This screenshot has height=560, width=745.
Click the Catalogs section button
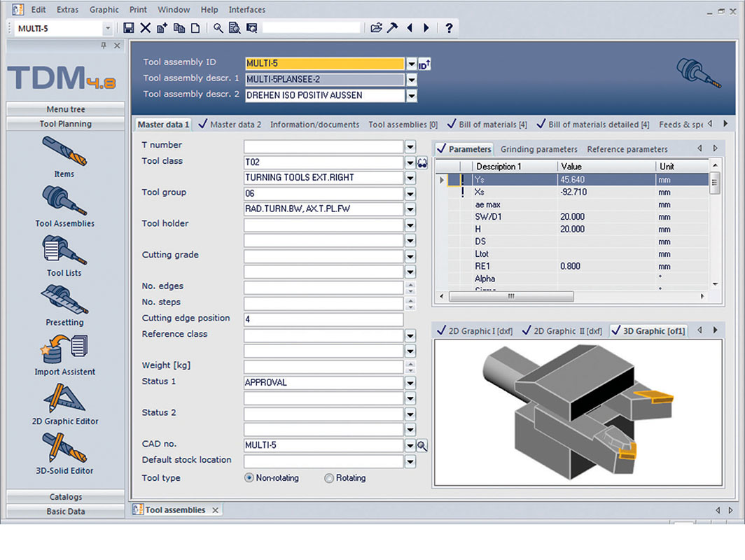[x=66, y=497]
